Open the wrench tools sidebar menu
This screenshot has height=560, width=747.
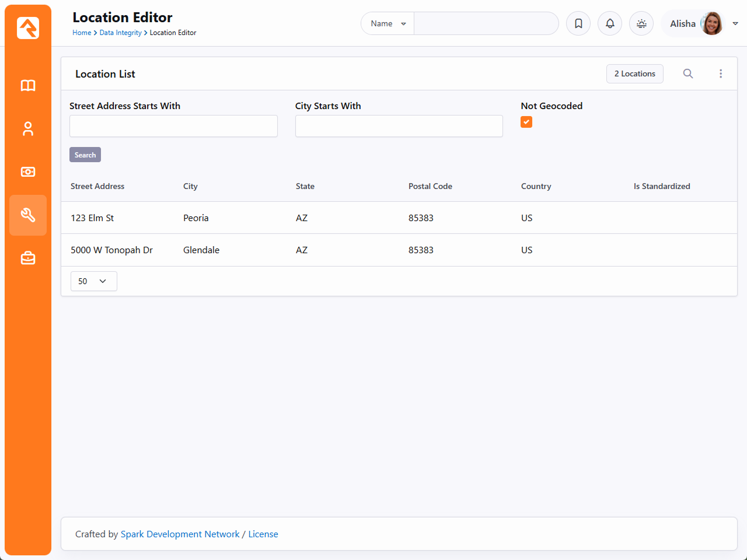(x=28, y=215)
